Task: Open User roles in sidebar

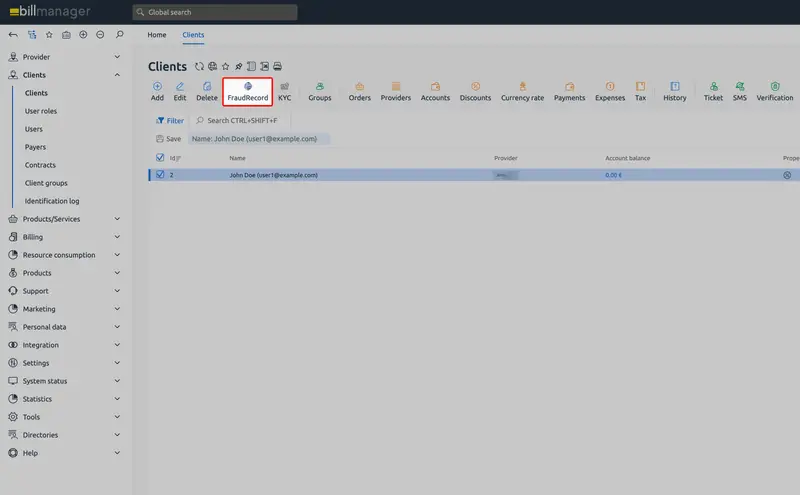Action: tap(41, 111)
